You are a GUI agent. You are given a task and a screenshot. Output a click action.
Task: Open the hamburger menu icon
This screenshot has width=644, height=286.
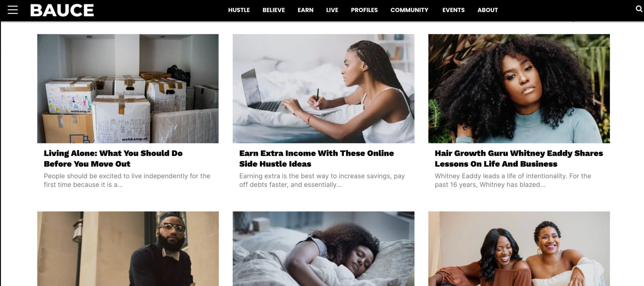13,10
